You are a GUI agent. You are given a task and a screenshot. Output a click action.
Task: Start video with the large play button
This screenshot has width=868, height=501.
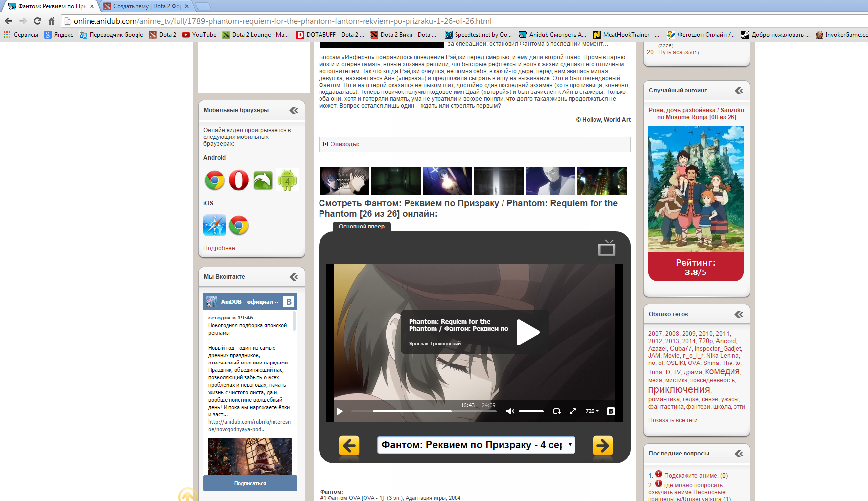pos(528,332)
